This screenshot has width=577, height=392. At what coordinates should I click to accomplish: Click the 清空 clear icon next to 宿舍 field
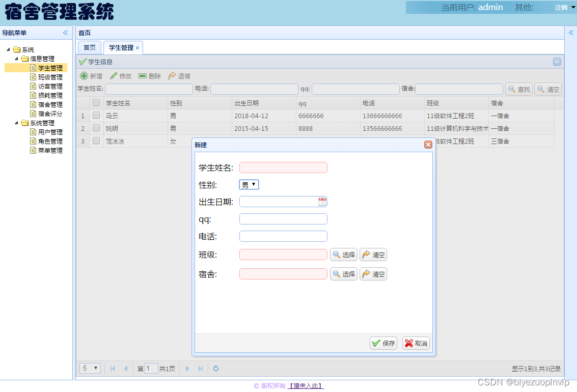(367, 274)
